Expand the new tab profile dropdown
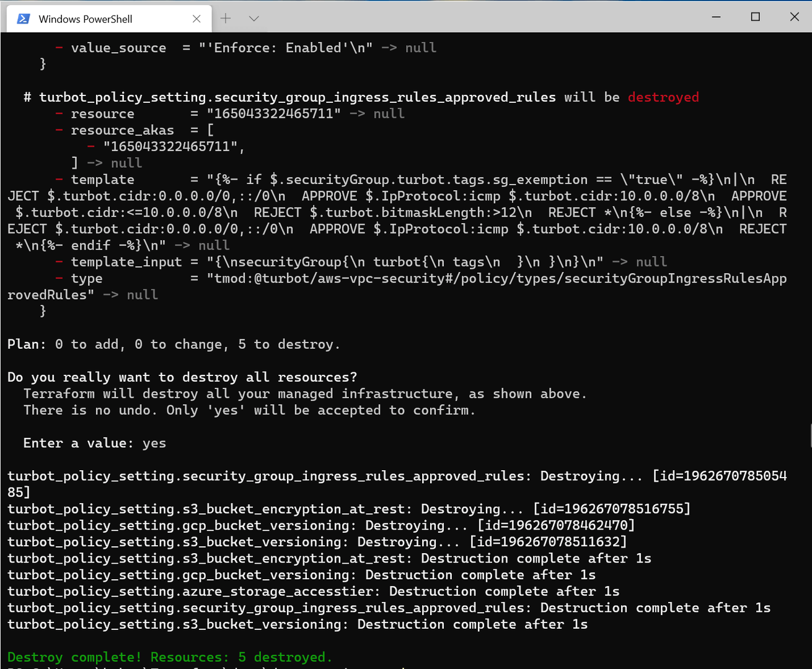The image size is (812, 669). (x=254, y=19)
